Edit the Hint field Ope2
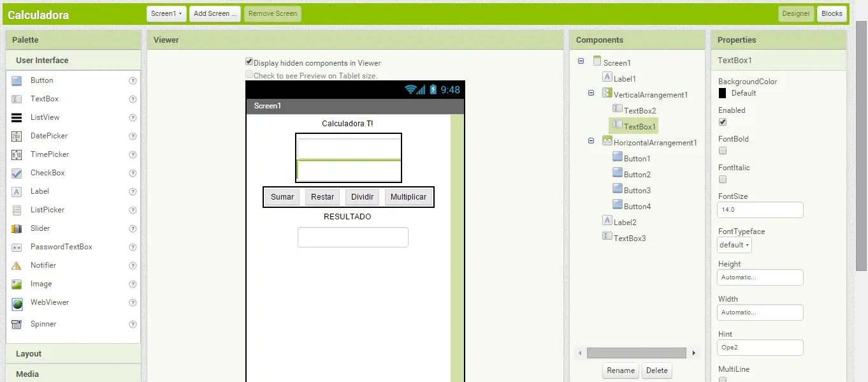This screenshot has height=382, width=868. tap(760, 348)
